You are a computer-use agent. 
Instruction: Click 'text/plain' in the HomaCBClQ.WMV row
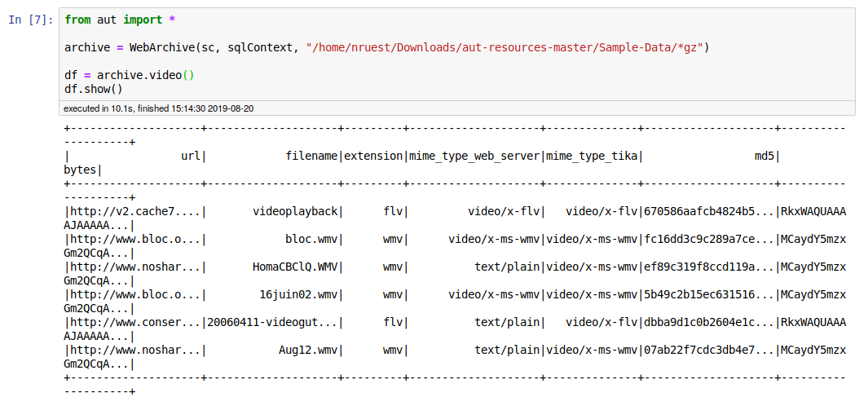(x=507, y=267)
